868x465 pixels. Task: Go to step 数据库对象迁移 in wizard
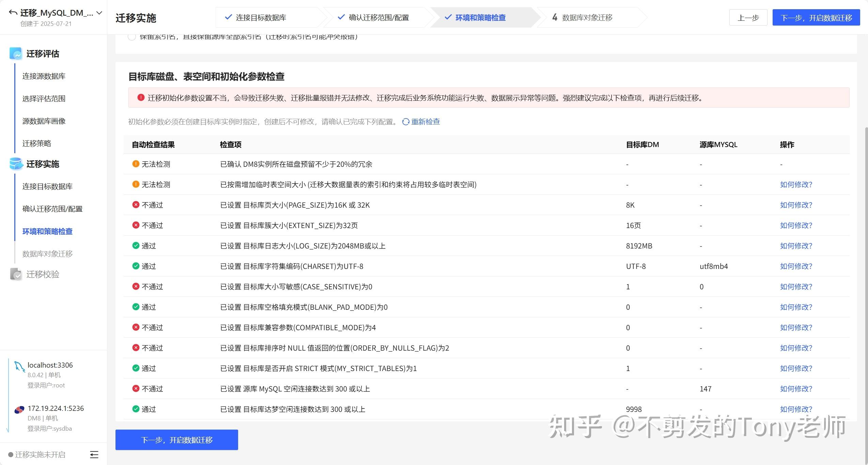(587, 18)
